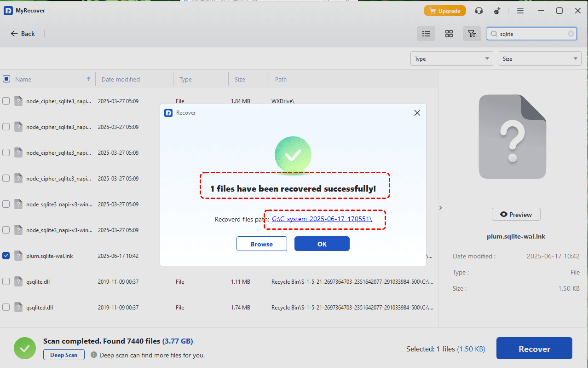Toggle the select-all checkbox in header
Screen dimensions: 588x368
[6, 79]
